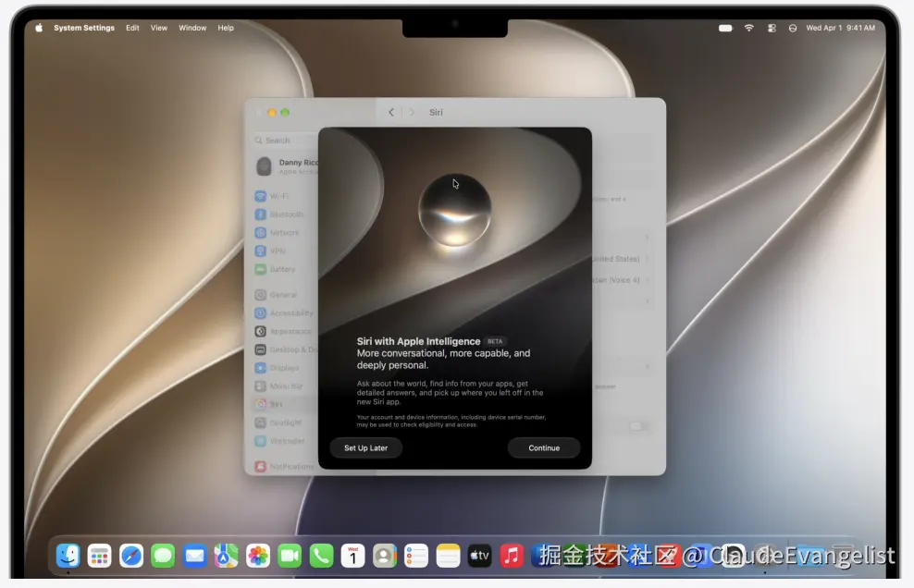Launch Contacts from the Dock
914x588 pixels.
tap(385, 556)
